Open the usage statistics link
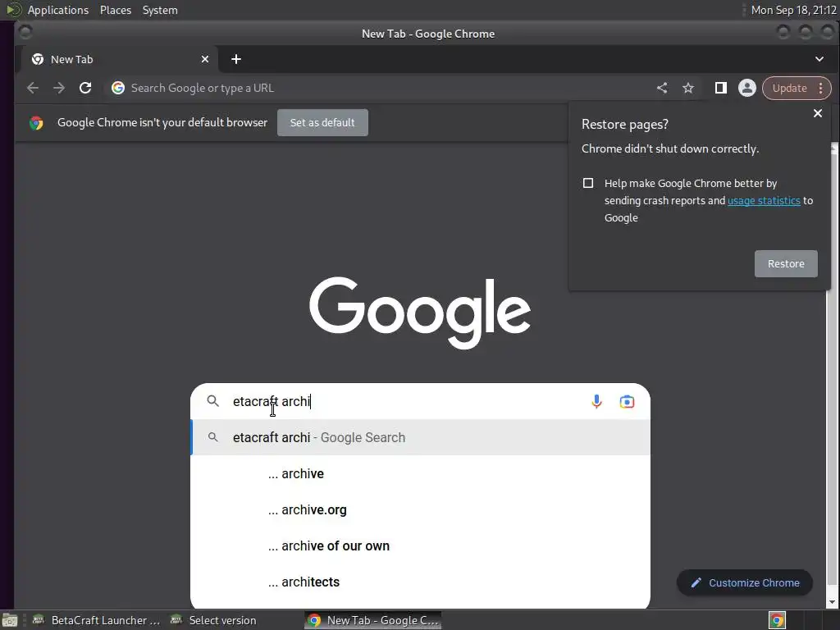 click(764, 200)
